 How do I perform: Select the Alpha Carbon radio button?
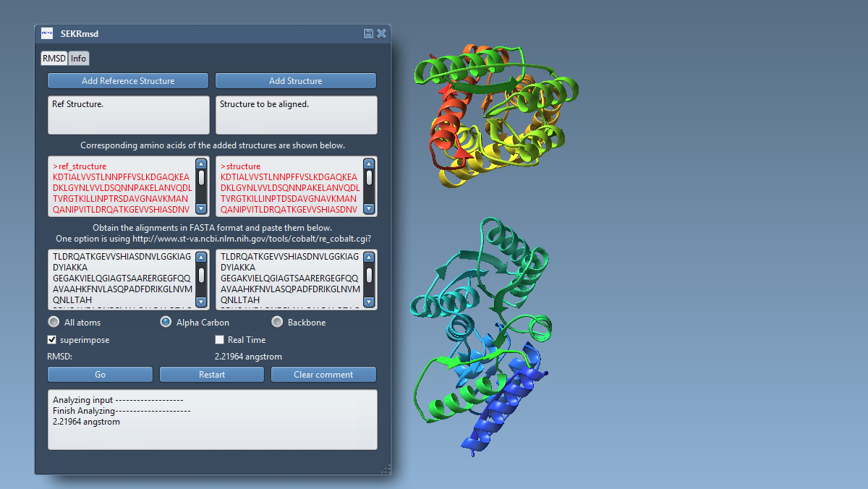(x=166, y=322)
